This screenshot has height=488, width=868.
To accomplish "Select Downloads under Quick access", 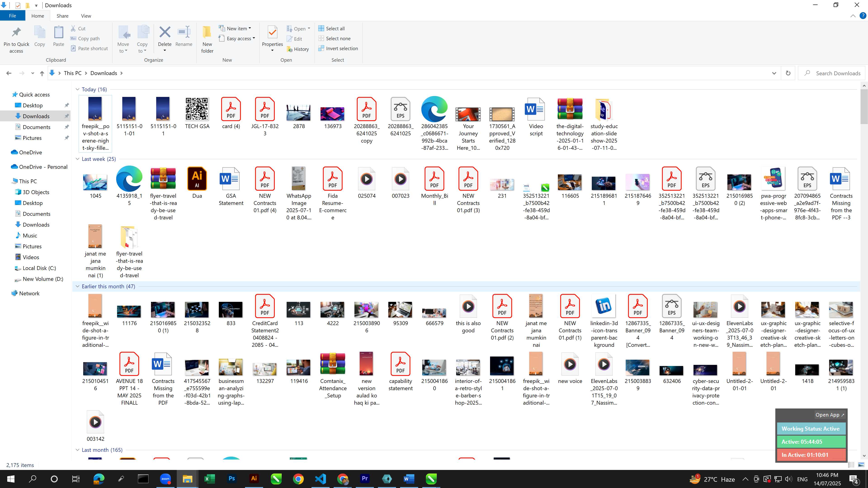I will tap(36, 116).
